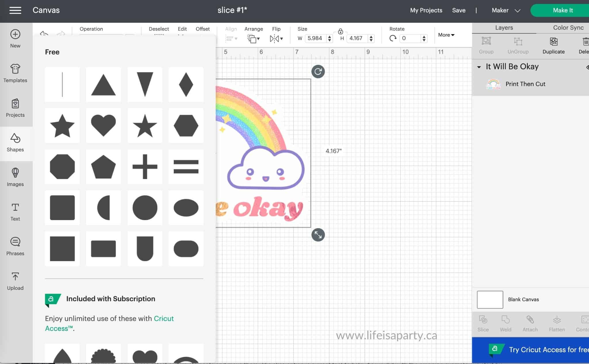Insert the heart shape

(103, 126)
